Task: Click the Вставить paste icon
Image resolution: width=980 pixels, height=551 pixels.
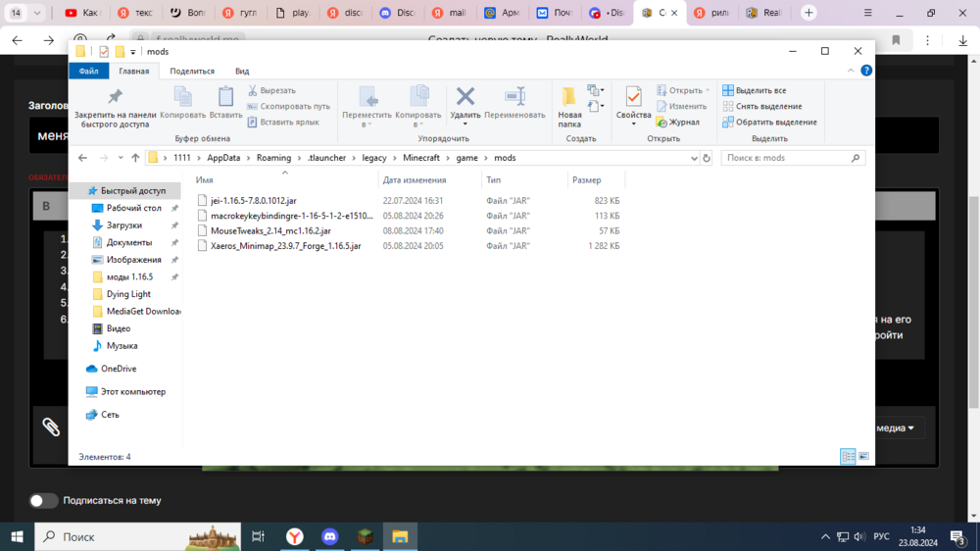Action: (225, 103)
